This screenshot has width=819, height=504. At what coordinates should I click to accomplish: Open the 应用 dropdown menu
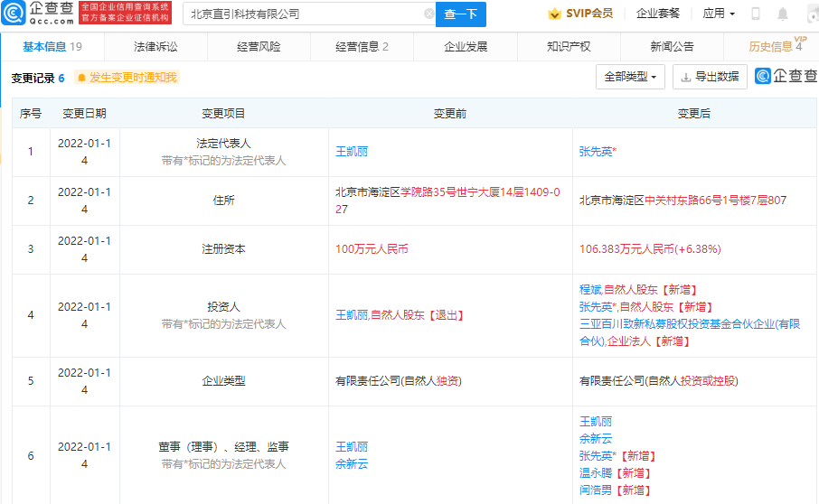point(719,14)
